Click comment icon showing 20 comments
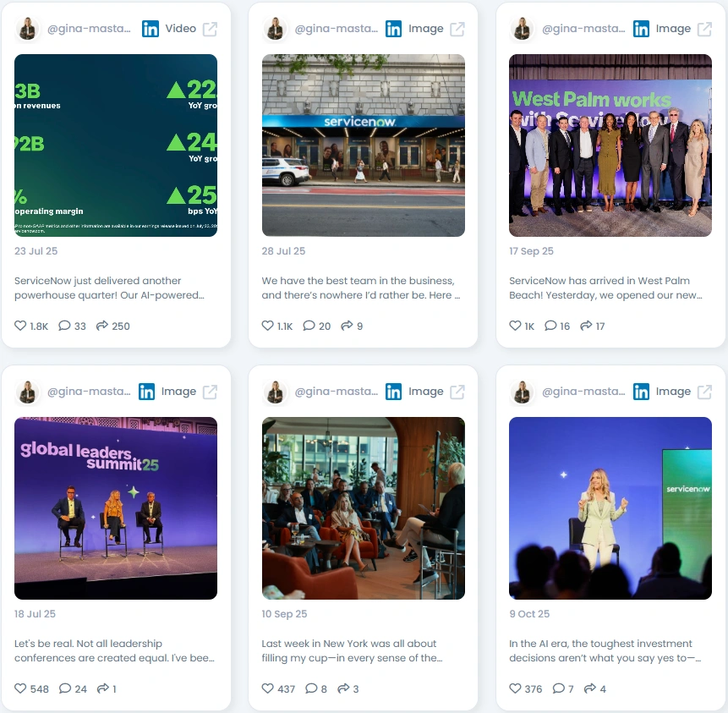Screen dimensions: 728x713 (309, 326)
